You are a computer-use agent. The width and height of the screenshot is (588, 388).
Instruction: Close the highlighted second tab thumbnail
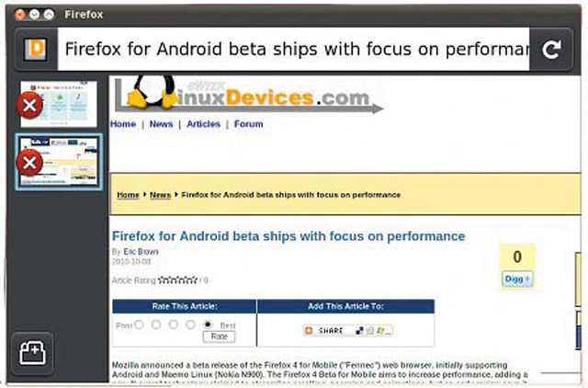click(29, 163)
